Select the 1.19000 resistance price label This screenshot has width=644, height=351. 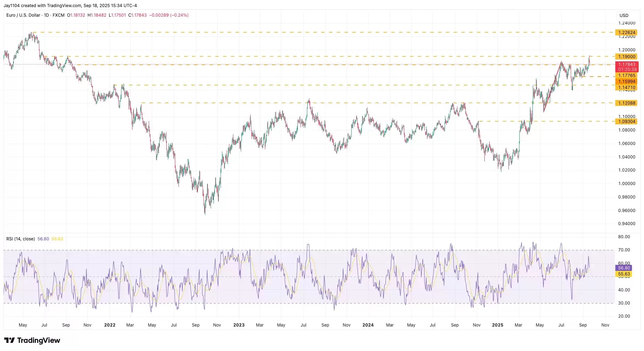626,57
